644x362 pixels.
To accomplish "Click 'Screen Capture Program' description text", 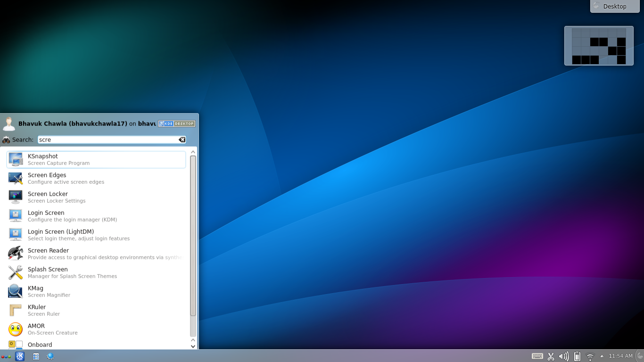I will tap(58, 163).
